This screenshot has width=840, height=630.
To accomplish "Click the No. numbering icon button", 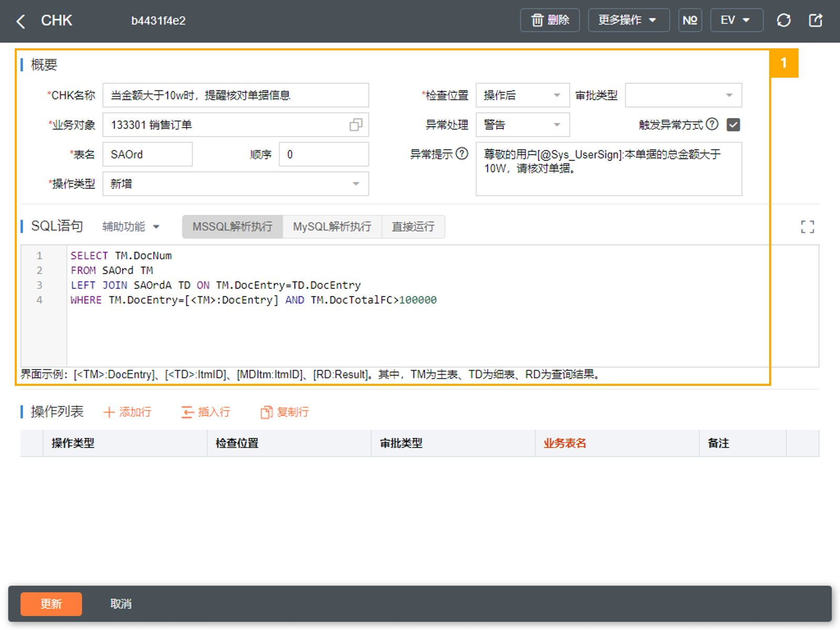I will pos(690,20).
